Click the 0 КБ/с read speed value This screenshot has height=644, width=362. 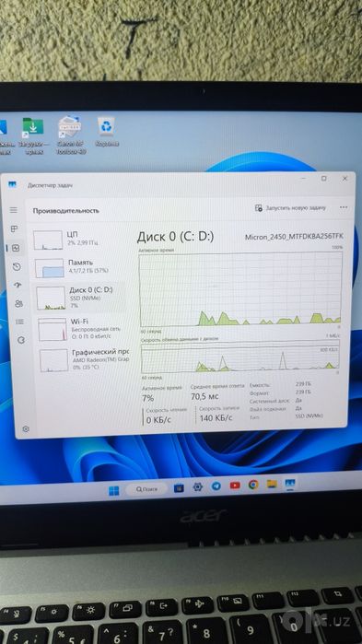point(158,420)
